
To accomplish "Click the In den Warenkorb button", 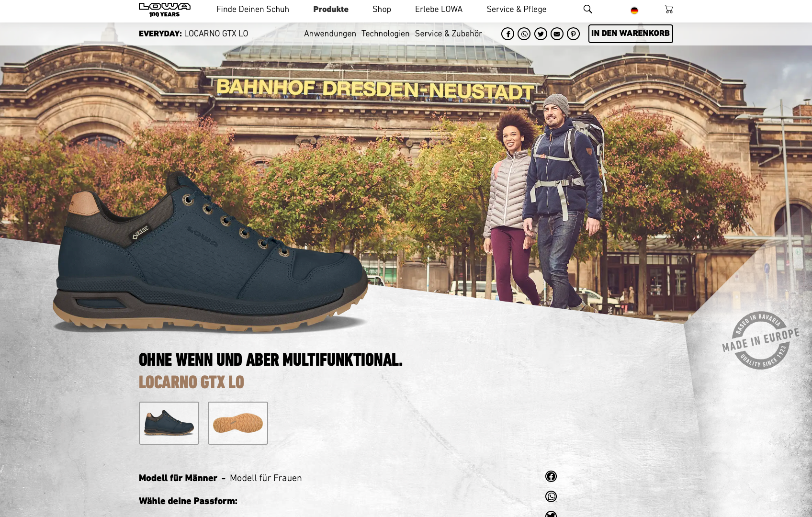I will (631, 34).
